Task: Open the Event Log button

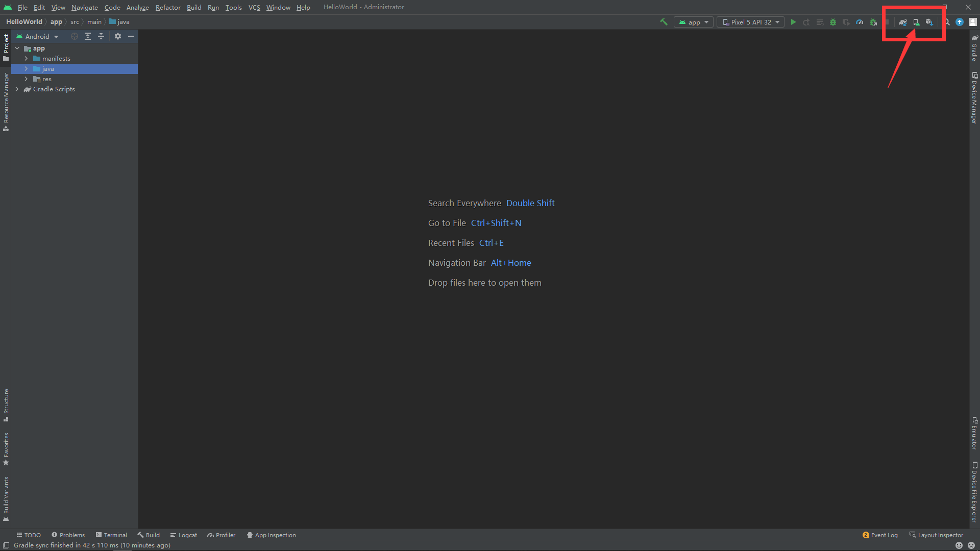Action: point(880,535)
